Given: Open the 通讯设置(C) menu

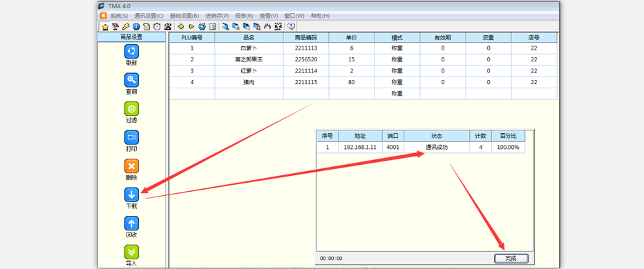Looking at the screenshot, I should [x=149, y=16].
